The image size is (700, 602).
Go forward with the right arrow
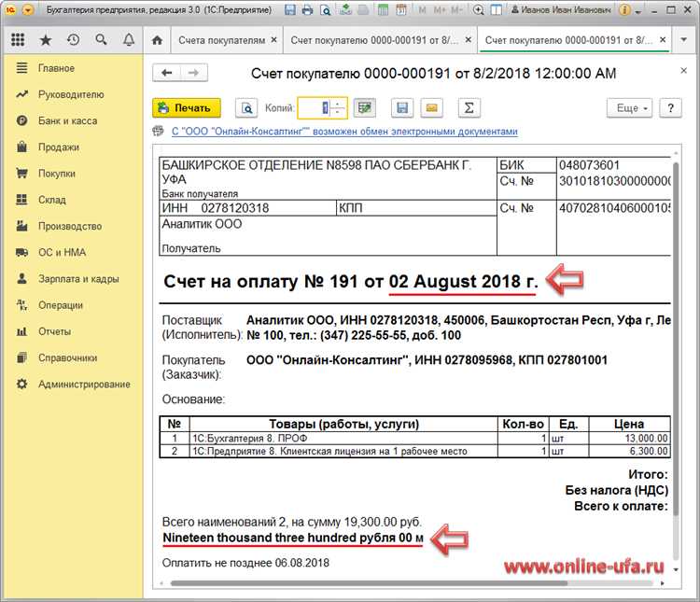193,73
